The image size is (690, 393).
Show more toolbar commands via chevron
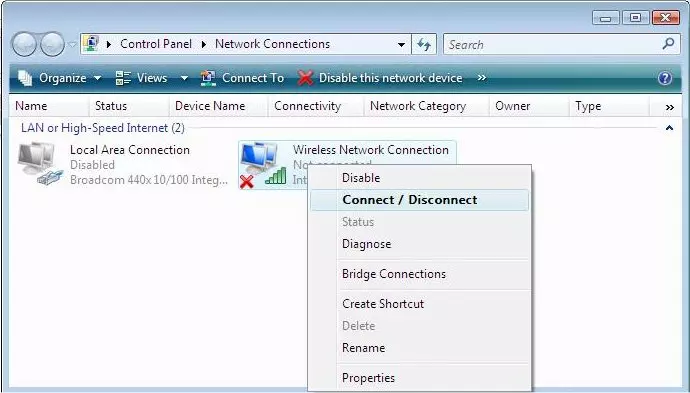482,78
